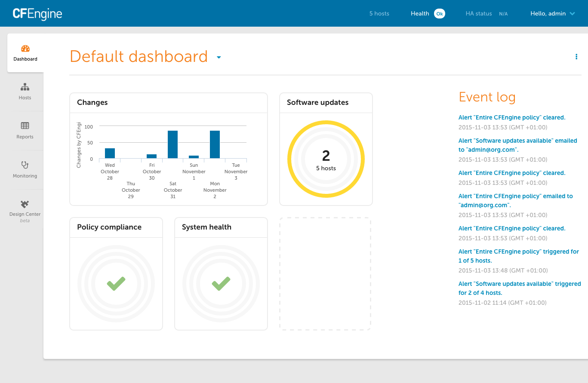
Task: Click the Health label in header
Action: pyautogui.click(x=420, y=14)
